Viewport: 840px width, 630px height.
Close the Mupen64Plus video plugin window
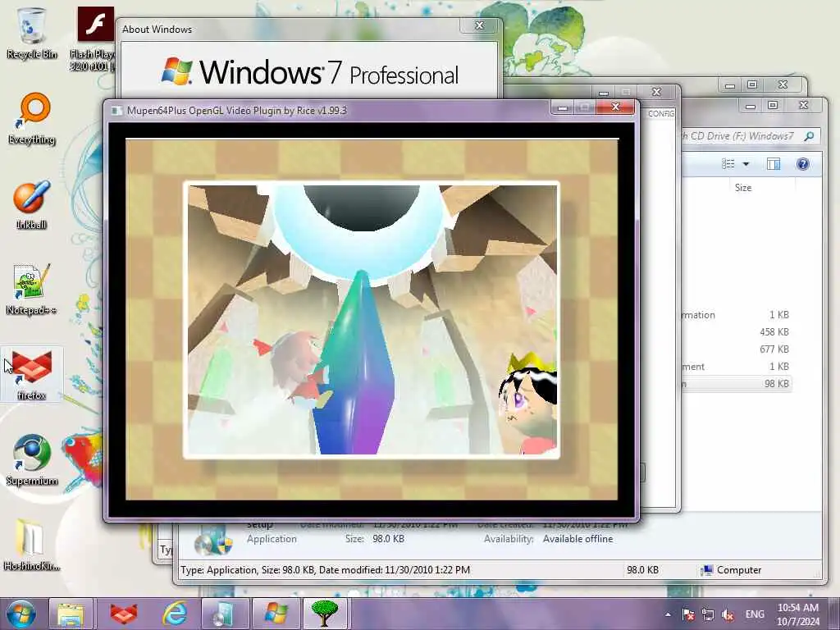coord(615,107)
